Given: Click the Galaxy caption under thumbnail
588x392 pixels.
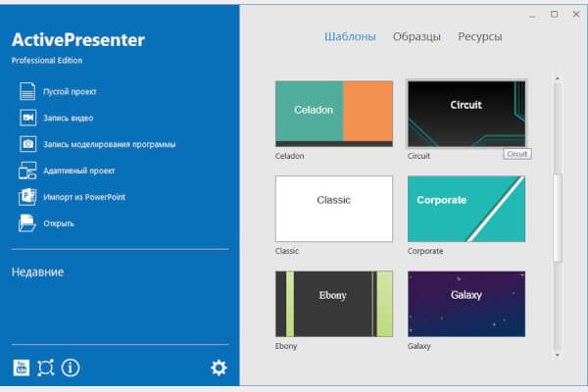Looking at the screenshot, I should pyautogui.click(x=418, y=346).
